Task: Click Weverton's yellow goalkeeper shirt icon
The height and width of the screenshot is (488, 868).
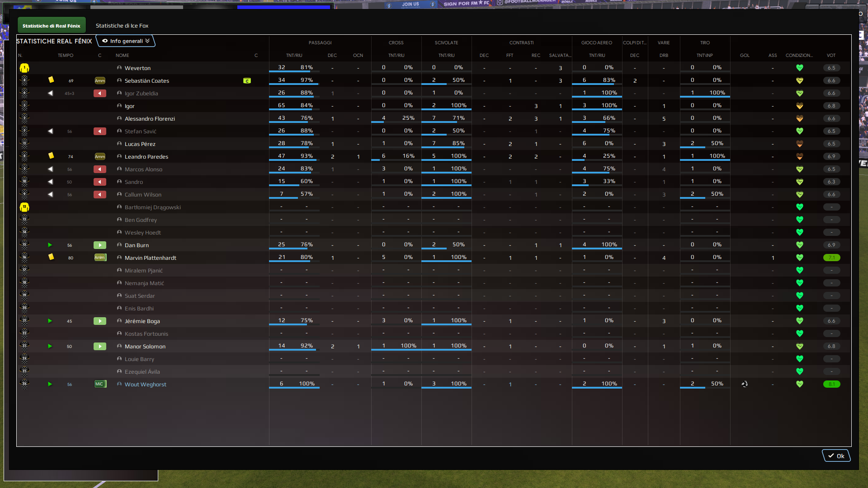Action: pos(24,68)
